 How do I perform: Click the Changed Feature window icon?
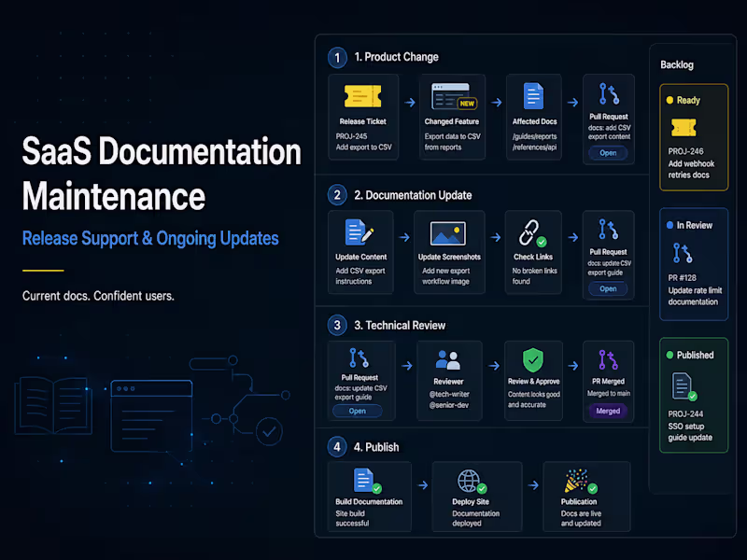pyautogui.click(x=454, y=97)
